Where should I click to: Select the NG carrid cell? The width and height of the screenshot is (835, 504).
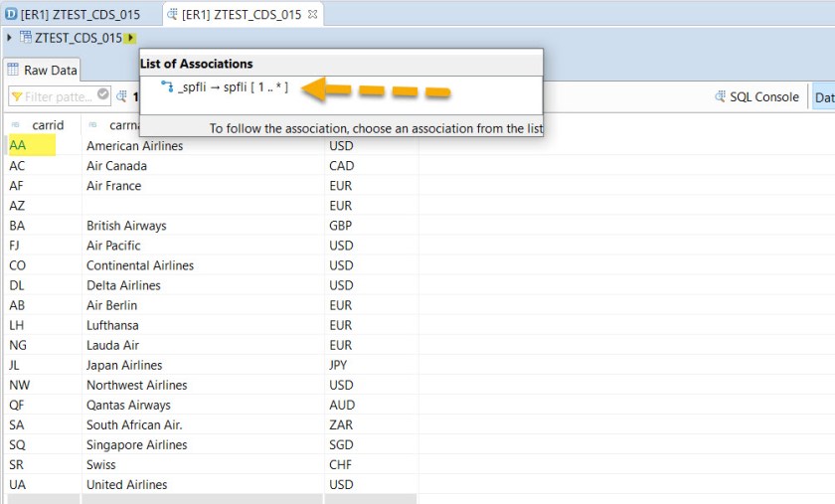(x=43, y=345)
